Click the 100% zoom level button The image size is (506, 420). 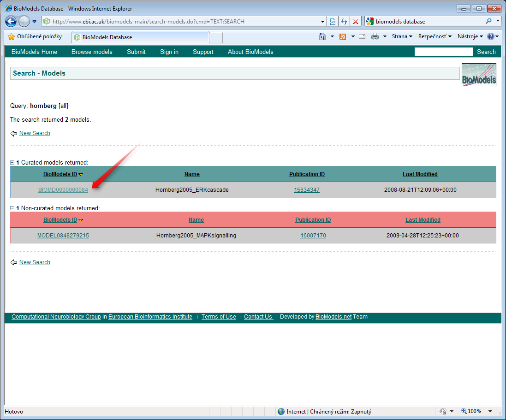[471, 411]
